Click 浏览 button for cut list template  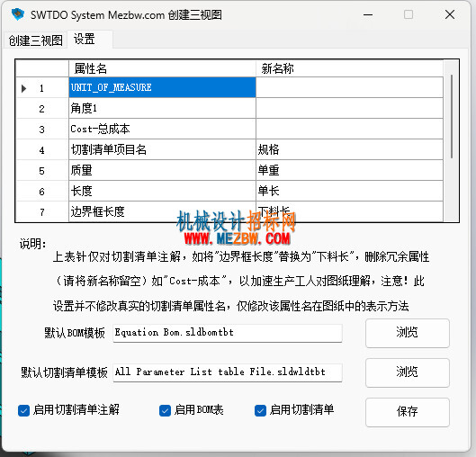click(x=408, y=372)
